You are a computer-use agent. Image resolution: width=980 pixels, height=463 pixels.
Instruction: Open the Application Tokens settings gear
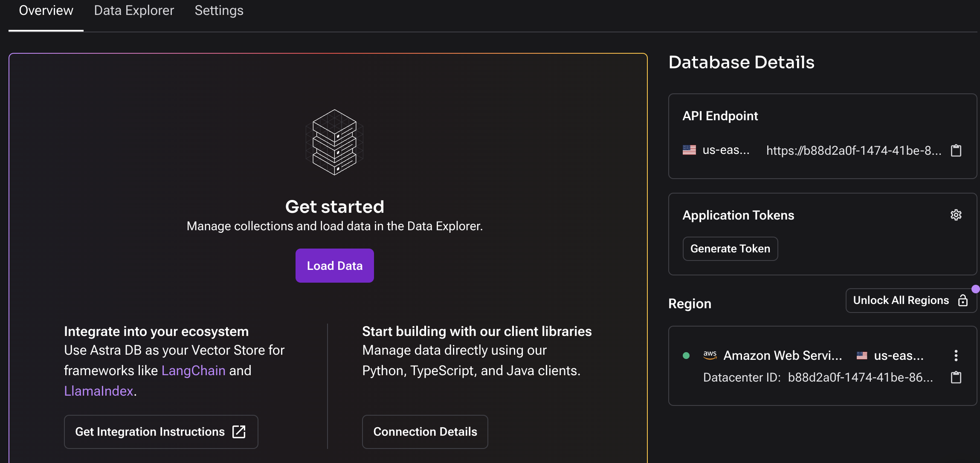(956, 215)
